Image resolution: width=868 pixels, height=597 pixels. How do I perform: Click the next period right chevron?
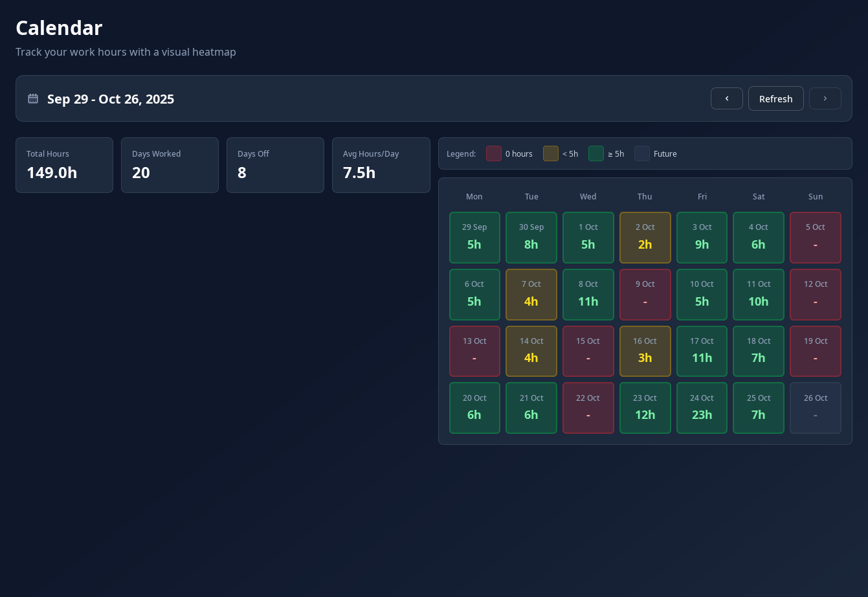(x=825, y=98)
